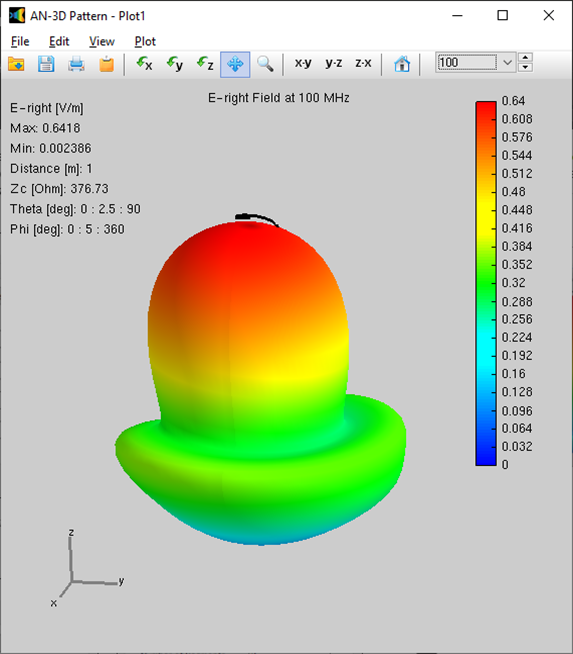Decrease frequency with the down stepper arrow
The image size is (573, 654).
525,67
